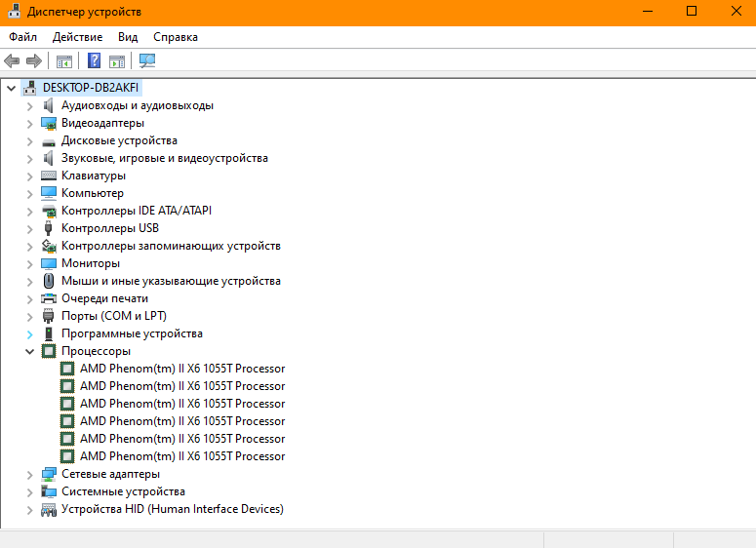The width and height of the screenshot is (756, 548).
Task: Click the Back arrow in the toolbar
Action: tap(13, 60)
